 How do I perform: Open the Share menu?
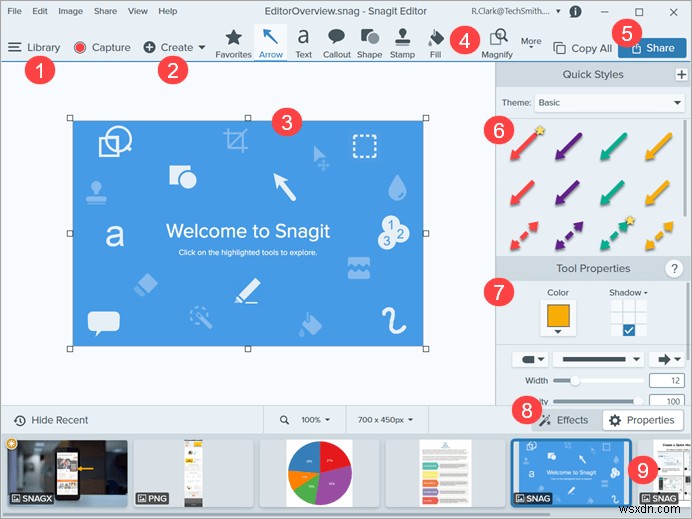point(105,11)
